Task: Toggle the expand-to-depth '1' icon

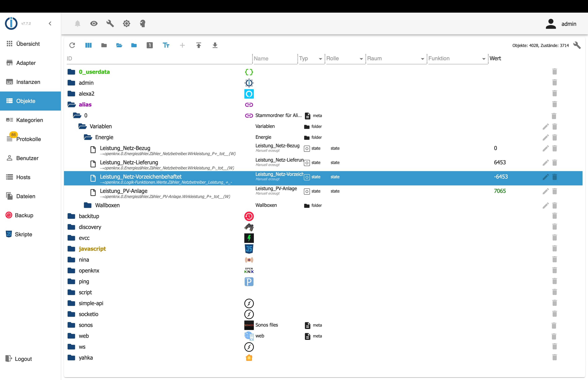Action: tap(150, 45)
